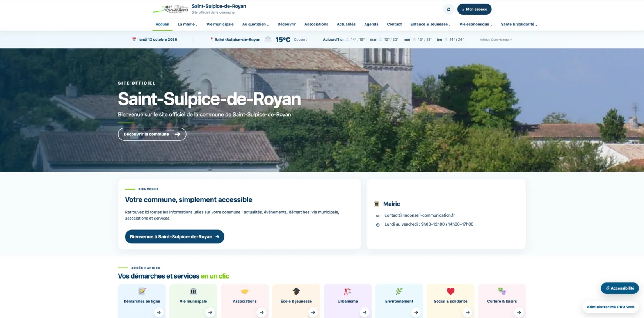Click the Urbanisme card label
Viewport: 644px width, 318px height.
[347, 301]
